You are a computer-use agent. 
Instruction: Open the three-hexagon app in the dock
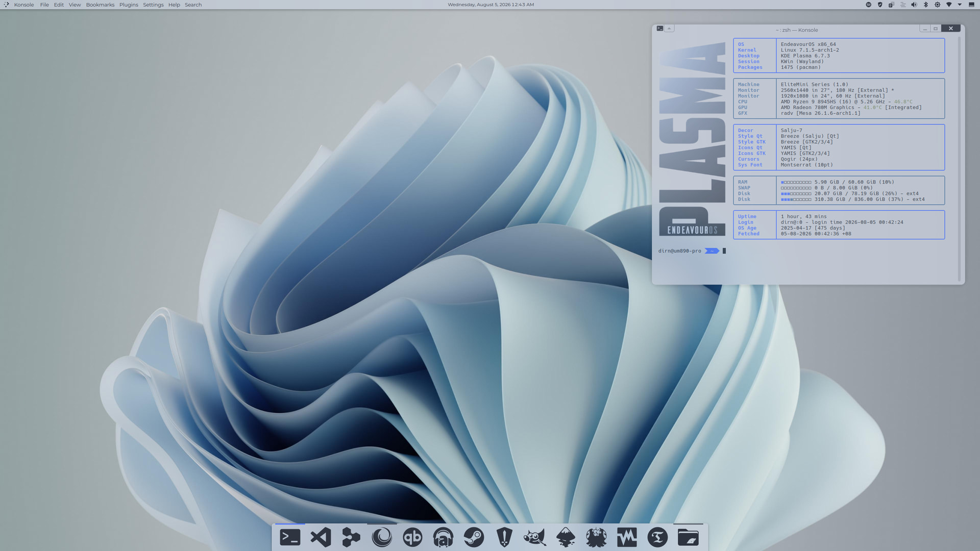point(351,537)
